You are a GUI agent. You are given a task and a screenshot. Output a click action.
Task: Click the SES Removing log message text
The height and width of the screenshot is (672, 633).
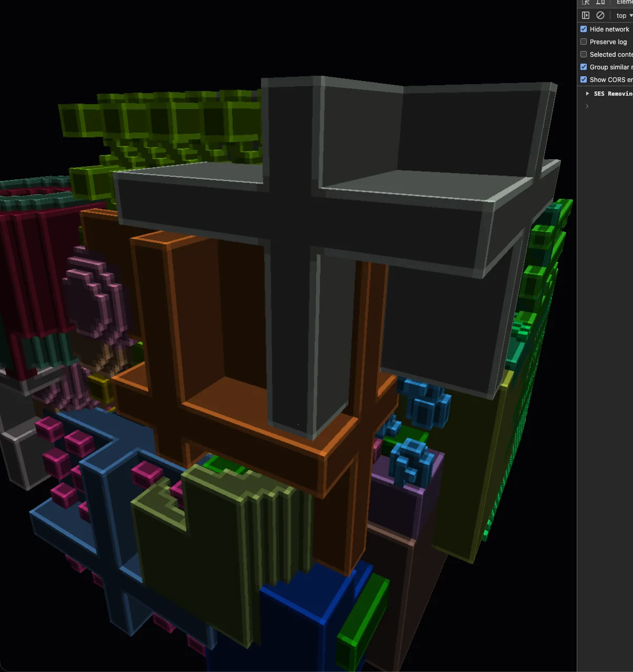[613, 94]
